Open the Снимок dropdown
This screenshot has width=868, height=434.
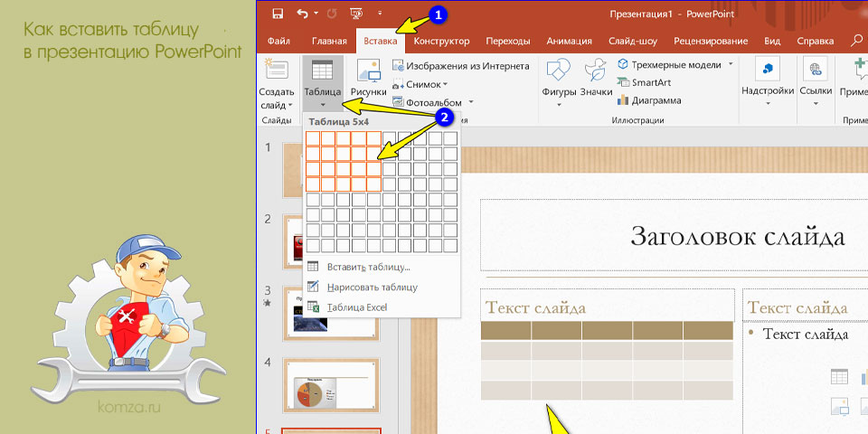[x=420, y=84]
